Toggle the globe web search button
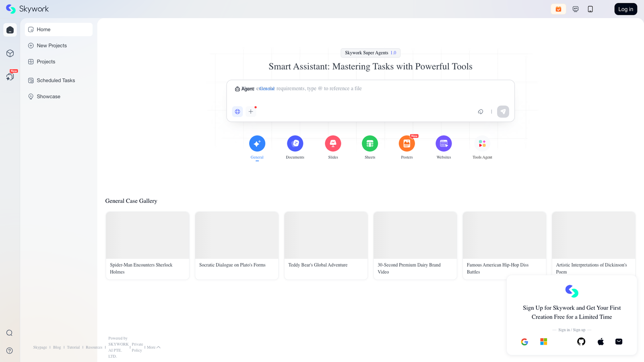644x362 pixels. [237, 111]
